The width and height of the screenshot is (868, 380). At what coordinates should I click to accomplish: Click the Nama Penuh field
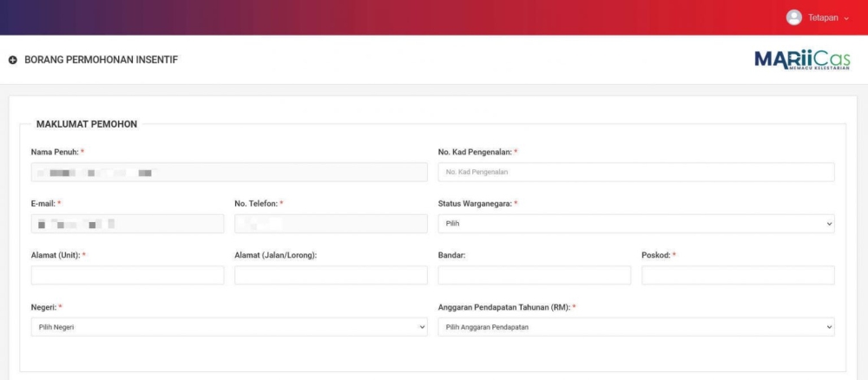click(229, 173)
